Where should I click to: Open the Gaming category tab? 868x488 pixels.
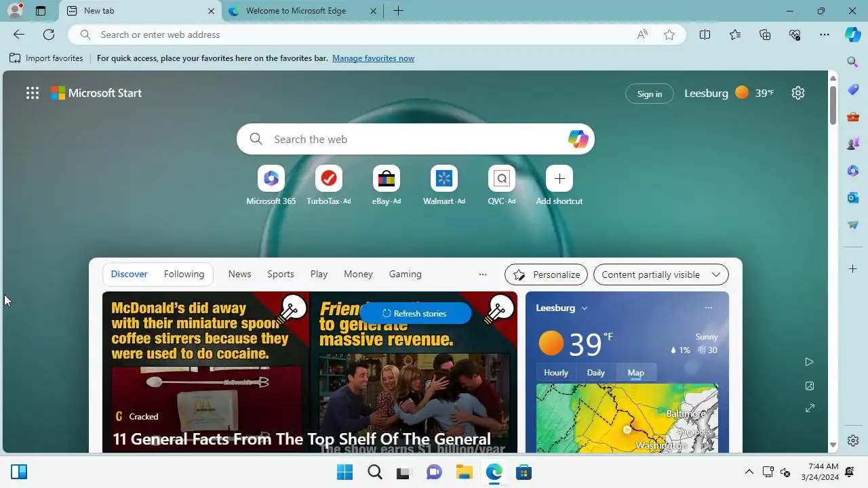point(406,274)
